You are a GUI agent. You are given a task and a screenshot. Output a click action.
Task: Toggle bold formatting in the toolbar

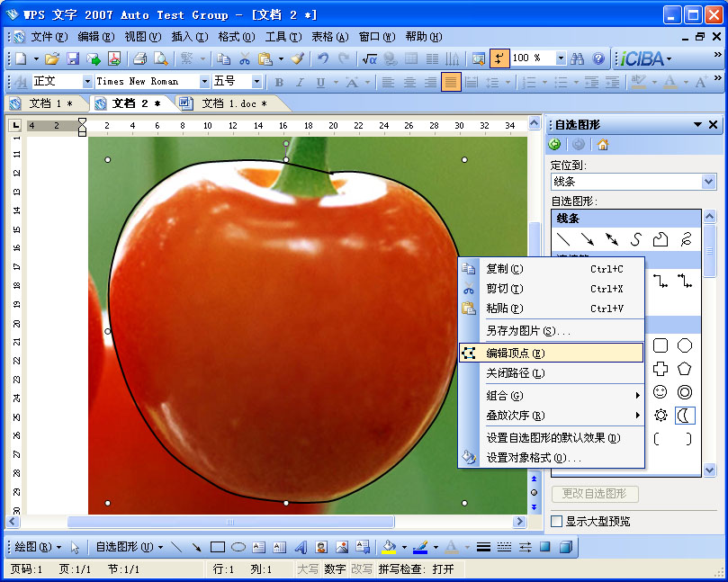(x=280, y=81)
